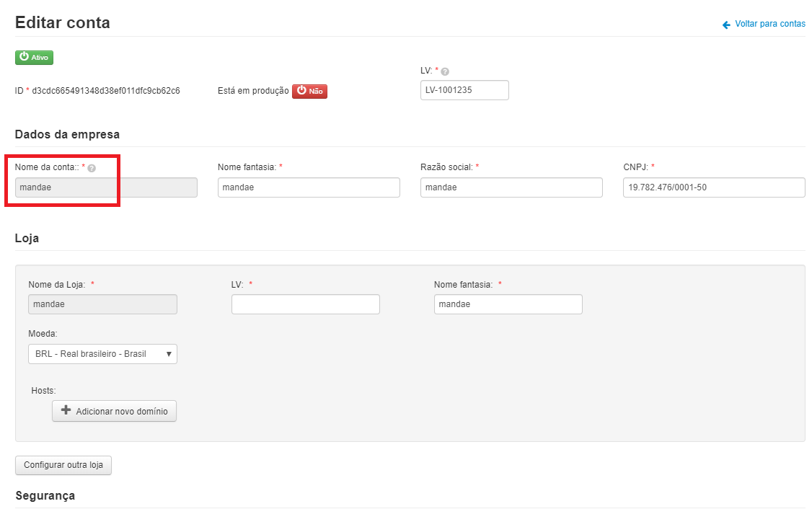Click the account ID text value
Image resolution: width=812 pixels, height=509 pixels.
coord(106,92)
